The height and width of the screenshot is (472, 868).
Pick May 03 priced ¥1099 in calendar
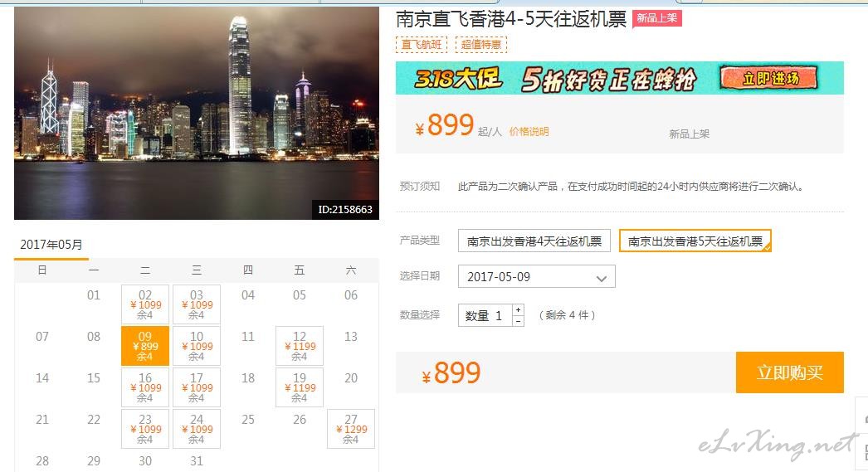click(197, 304)
